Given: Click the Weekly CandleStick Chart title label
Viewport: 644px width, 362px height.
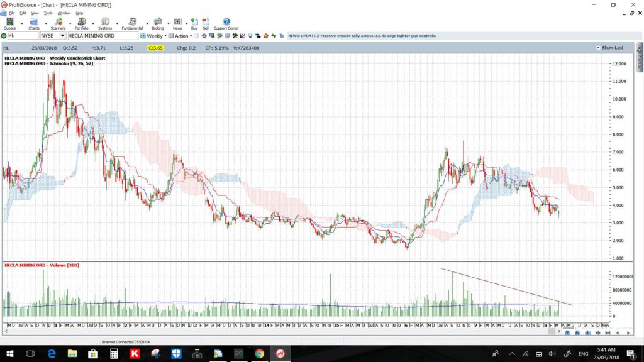Looking at the screenshot, I should coord(55,58).
